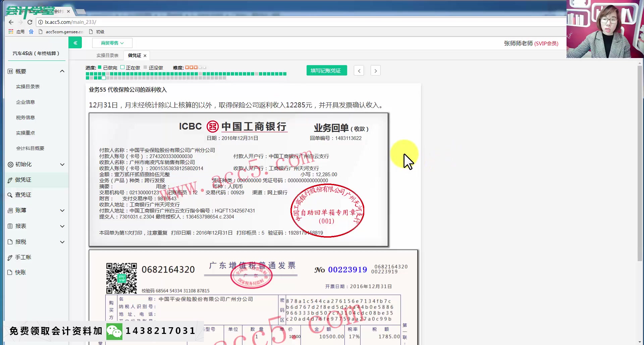Collapse the sidebar with the « toggle
644x345 pixels.
tap(75, 43)
